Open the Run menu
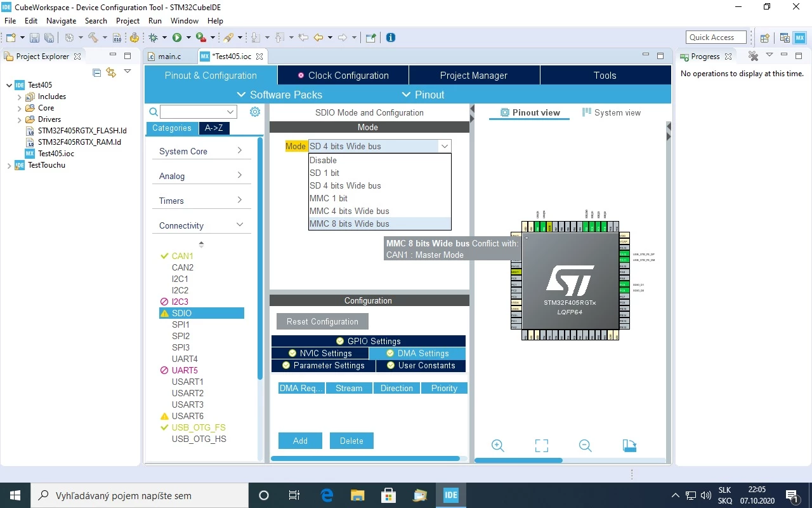The width and height of the screenshot is (812, 508). 155,20
